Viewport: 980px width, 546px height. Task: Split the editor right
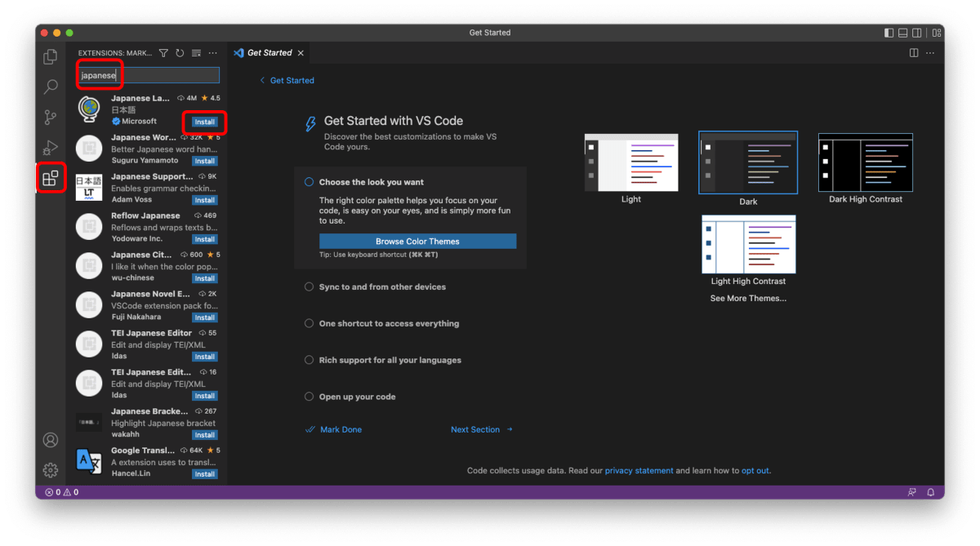(914, 53)
